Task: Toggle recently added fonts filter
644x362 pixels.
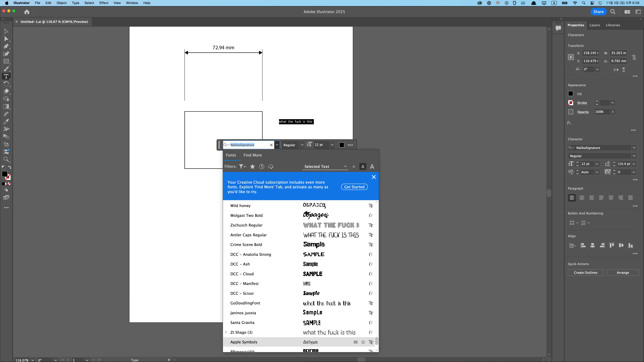Action: (261, 167)
